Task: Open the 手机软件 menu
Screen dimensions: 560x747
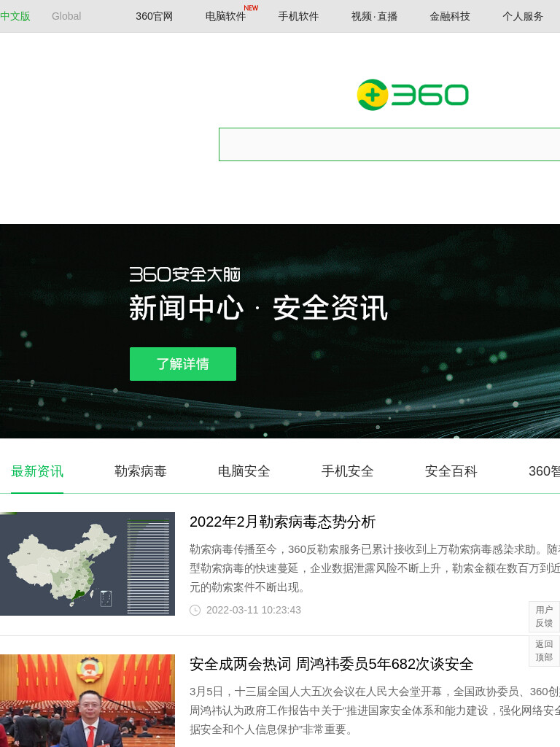Action: tap(298, 16)
